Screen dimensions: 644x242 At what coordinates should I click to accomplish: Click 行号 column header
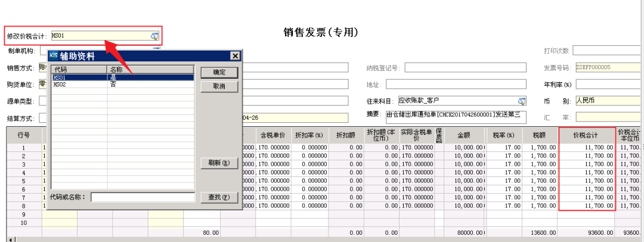tap(24, 135)
